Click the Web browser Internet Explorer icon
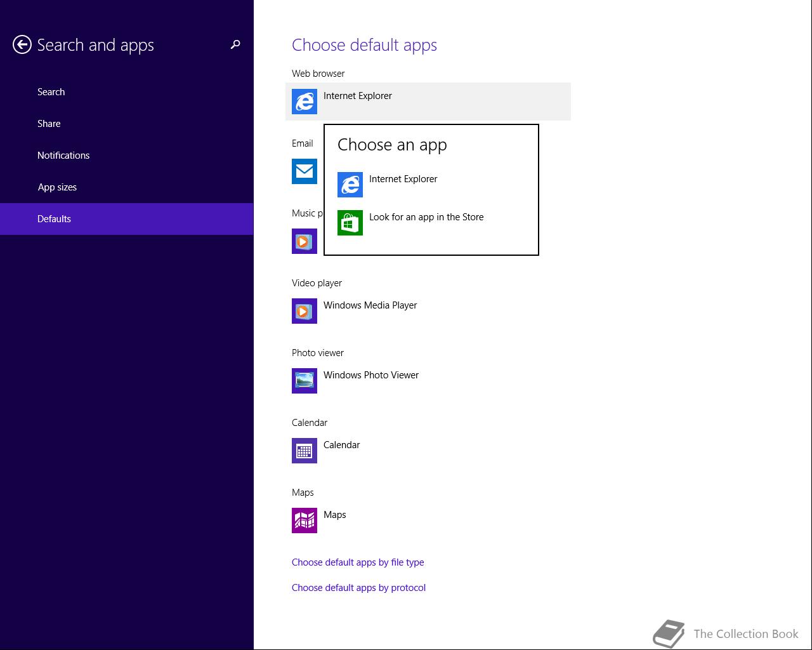The image size is (812, 650). pos(304,102)
